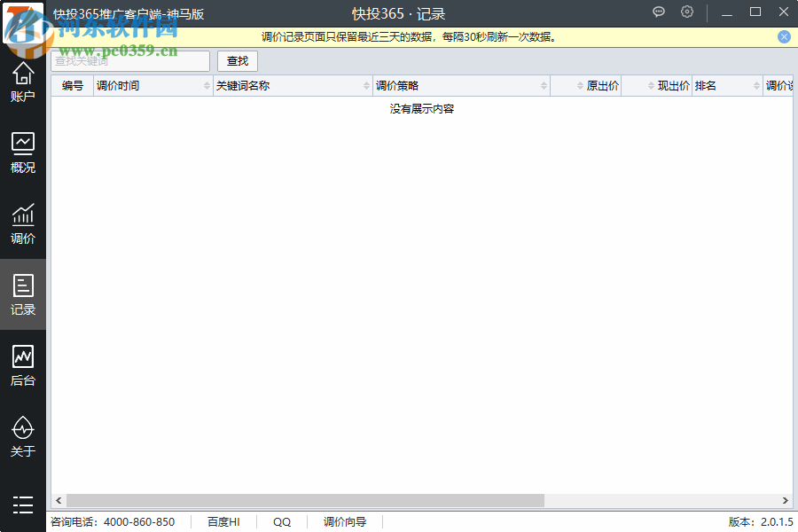Image resolution: width=798 pixels, height=532 pixels.
Task: Open the list menu icon at bottom-left
Action: tap(22, 505)
